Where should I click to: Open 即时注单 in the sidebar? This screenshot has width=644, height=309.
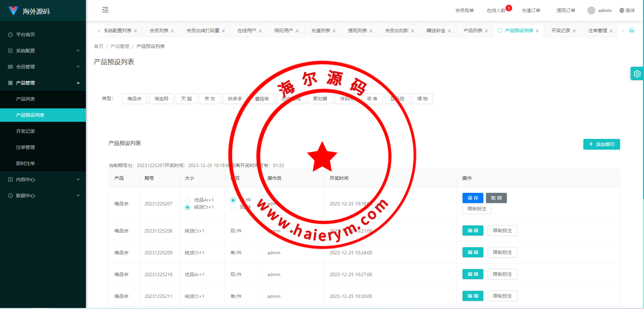click(x=25, y=163)
